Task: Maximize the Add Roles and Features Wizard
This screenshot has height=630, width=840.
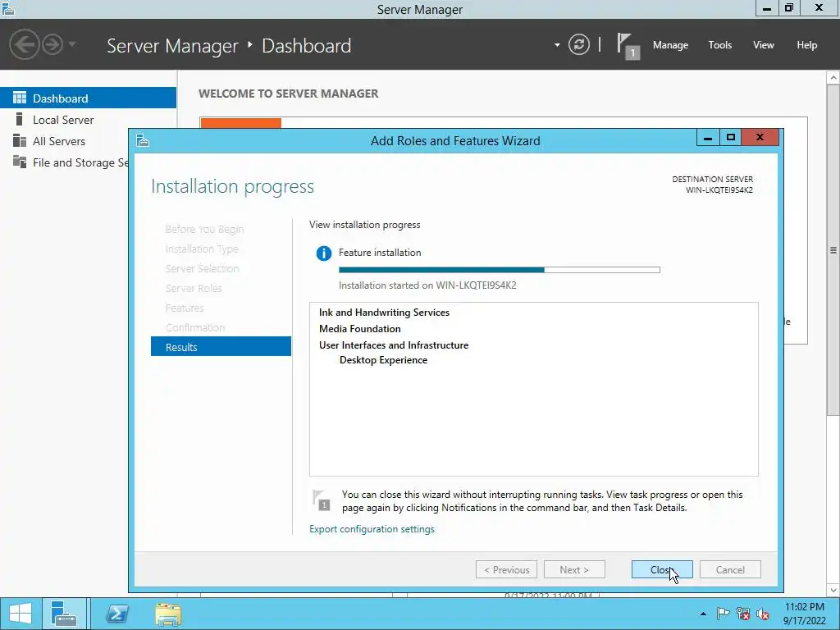Action: pyautogui.click(x=730, y=138)
